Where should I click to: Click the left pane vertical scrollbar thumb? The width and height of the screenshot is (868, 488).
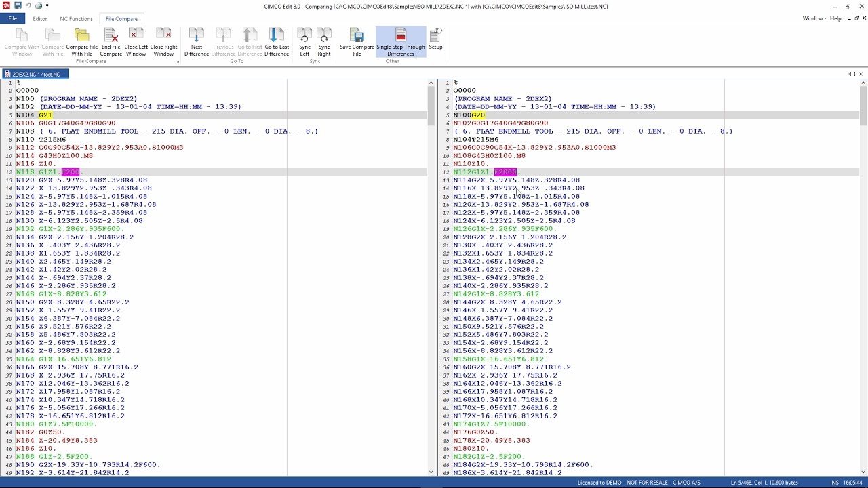[431, 106]
